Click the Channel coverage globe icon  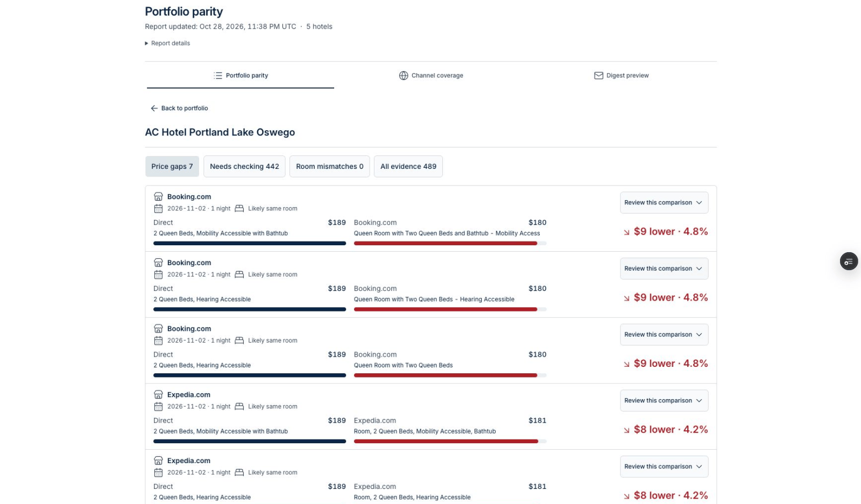click(404, 76)
